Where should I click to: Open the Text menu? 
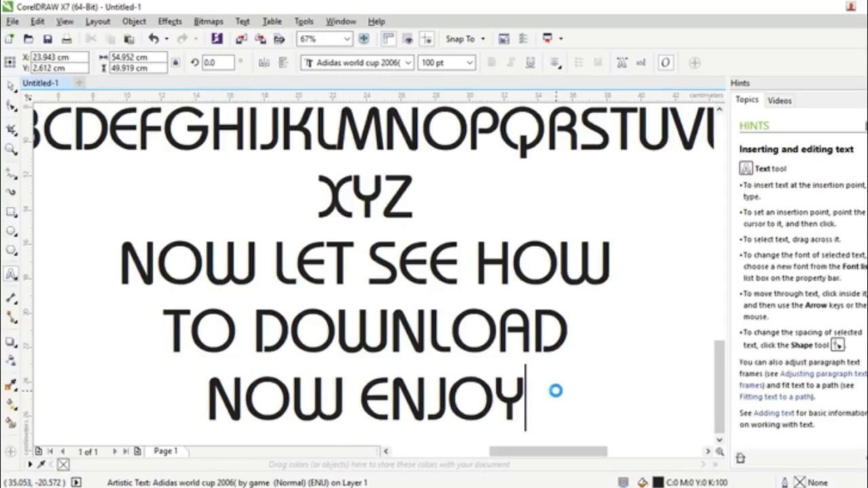click(x=243, y=22)
